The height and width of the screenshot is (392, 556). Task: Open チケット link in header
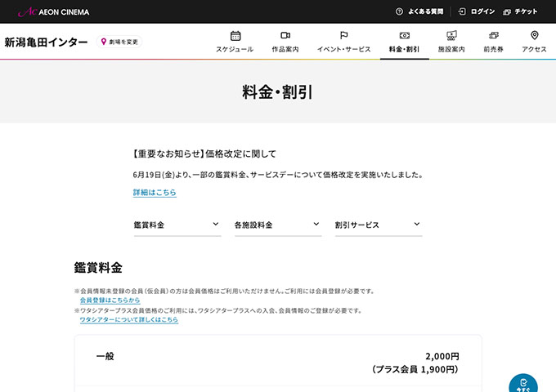(x=526, y=11)
